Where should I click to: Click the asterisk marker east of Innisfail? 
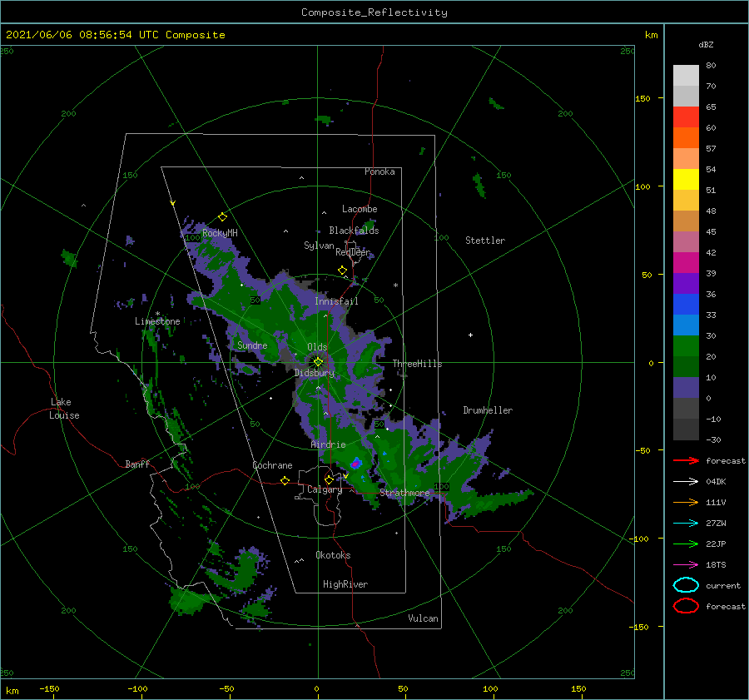(395, 285)
